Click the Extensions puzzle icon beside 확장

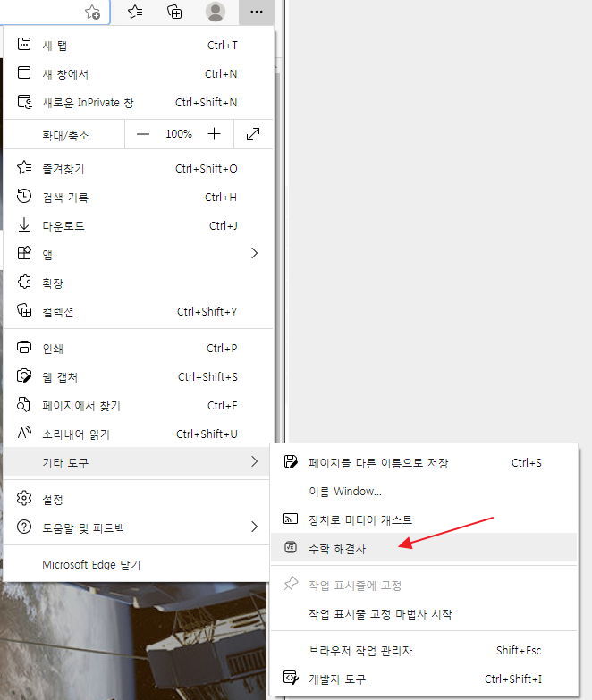coord(24,283)
